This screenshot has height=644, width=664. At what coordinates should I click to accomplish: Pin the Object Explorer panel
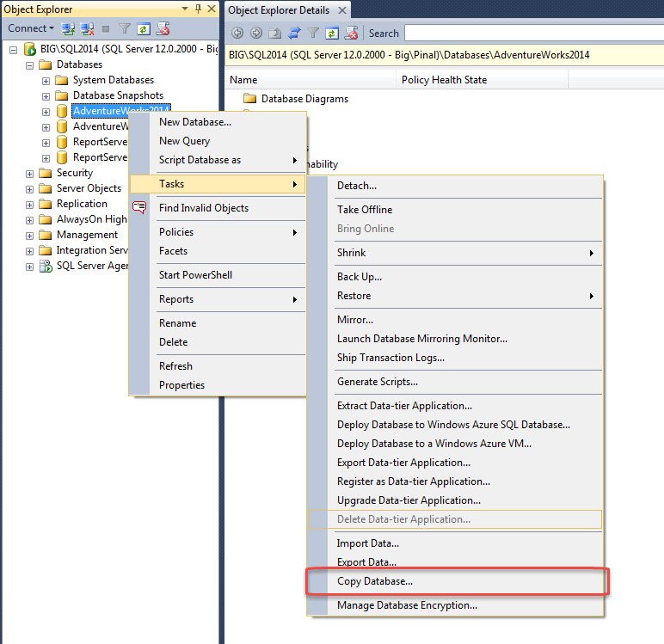[x=198, y=9]
